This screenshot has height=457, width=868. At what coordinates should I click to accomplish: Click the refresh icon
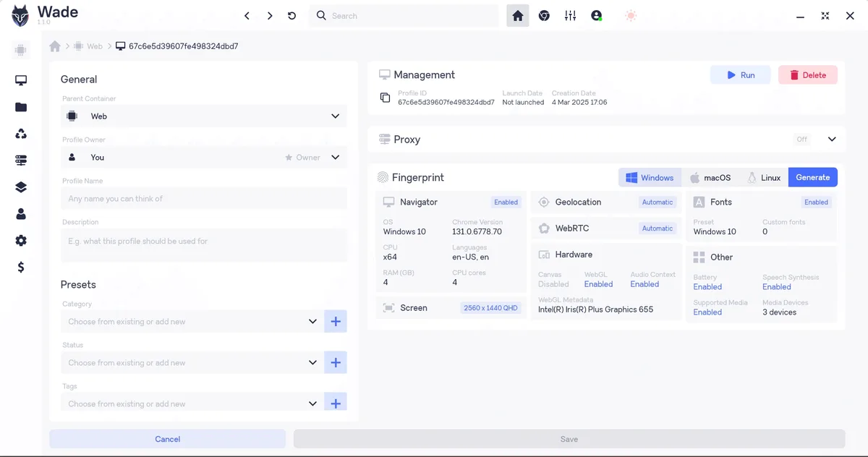[x=292, y=16]
